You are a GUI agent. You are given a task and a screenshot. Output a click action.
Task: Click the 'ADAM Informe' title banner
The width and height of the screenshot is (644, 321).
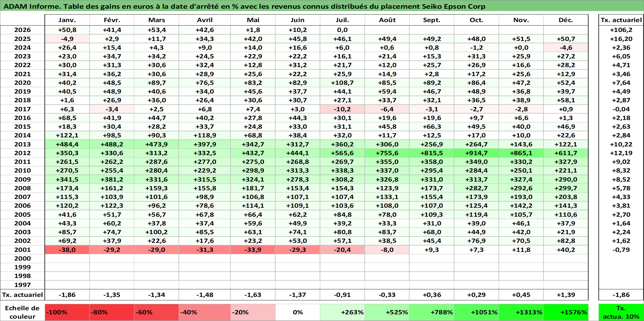pos(322,6)
